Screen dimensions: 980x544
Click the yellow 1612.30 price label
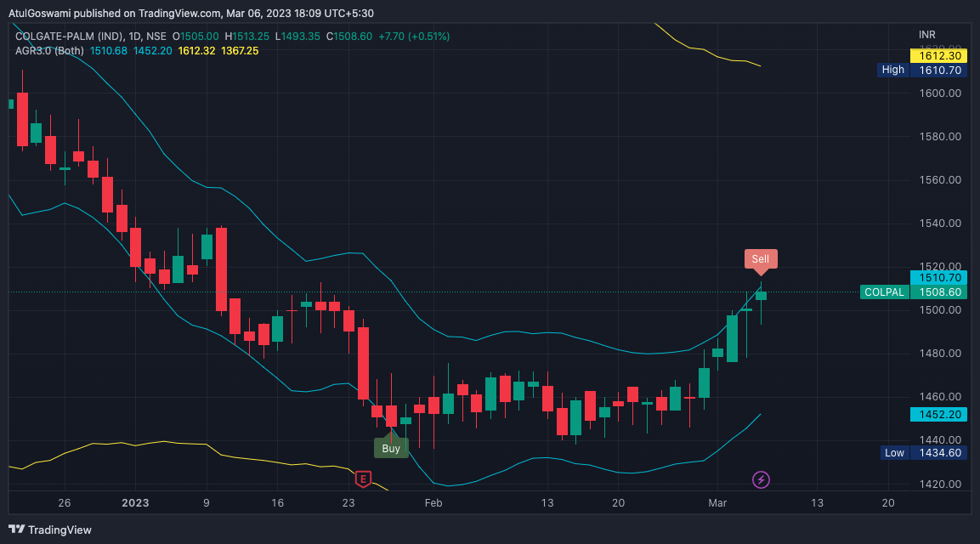tap(938, 55)
